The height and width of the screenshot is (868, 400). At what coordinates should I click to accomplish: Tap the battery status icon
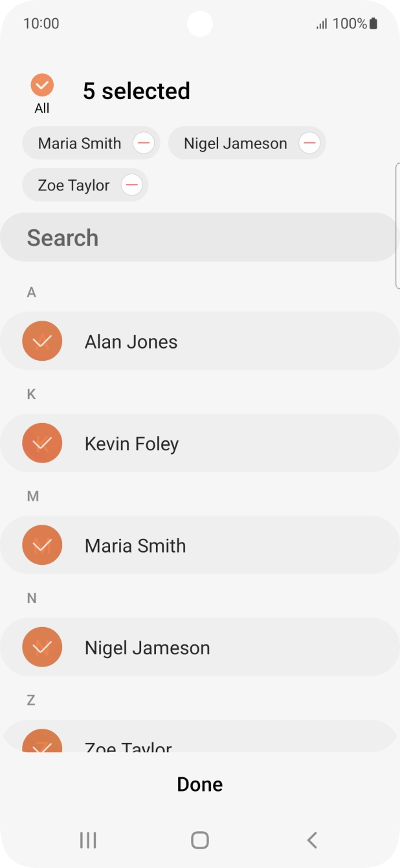coord(373,24)
